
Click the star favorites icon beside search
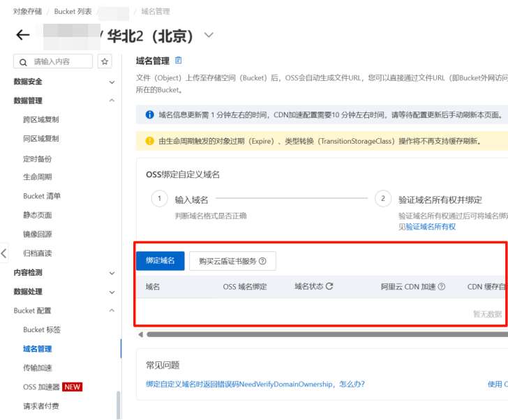pyautogui.click(x=105, y=61)
